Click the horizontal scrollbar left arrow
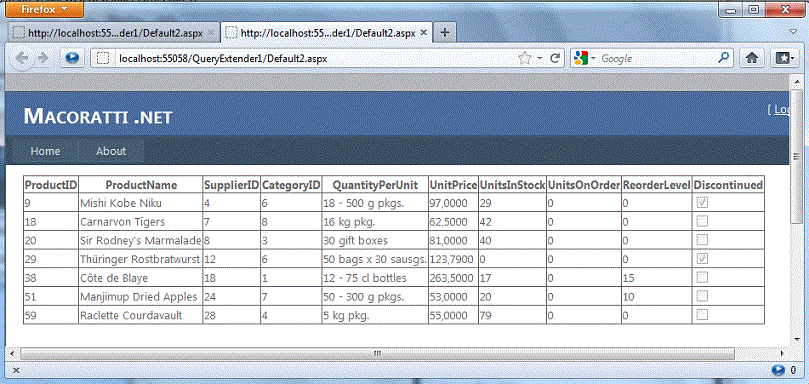This screenshot has height=384, width=809. coord(12,354)
